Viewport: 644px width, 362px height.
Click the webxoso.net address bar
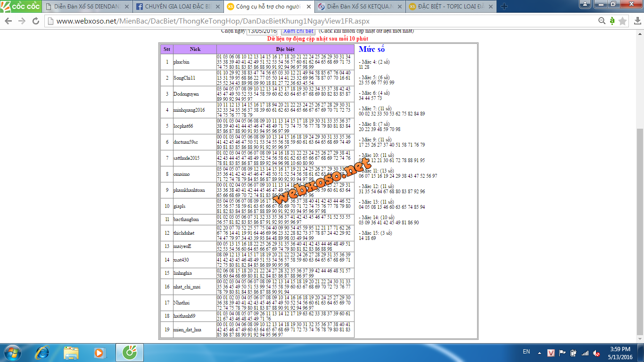321,21
